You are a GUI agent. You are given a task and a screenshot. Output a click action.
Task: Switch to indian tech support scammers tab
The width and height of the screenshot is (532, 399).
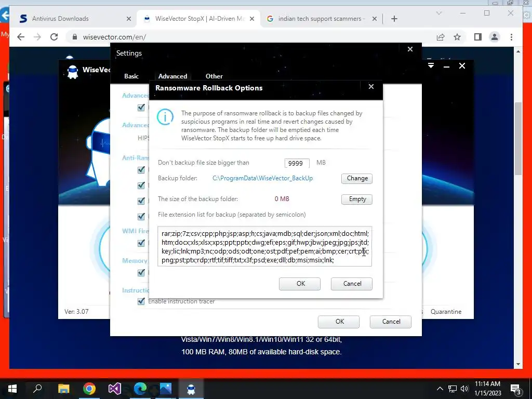(321, 19)
